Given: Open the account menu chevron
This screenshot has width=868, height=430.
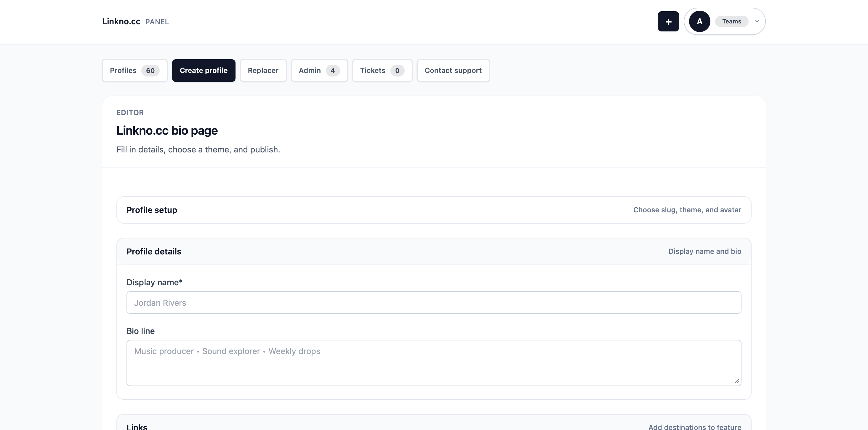Looking at the screenshot, I should click(757, 21).
